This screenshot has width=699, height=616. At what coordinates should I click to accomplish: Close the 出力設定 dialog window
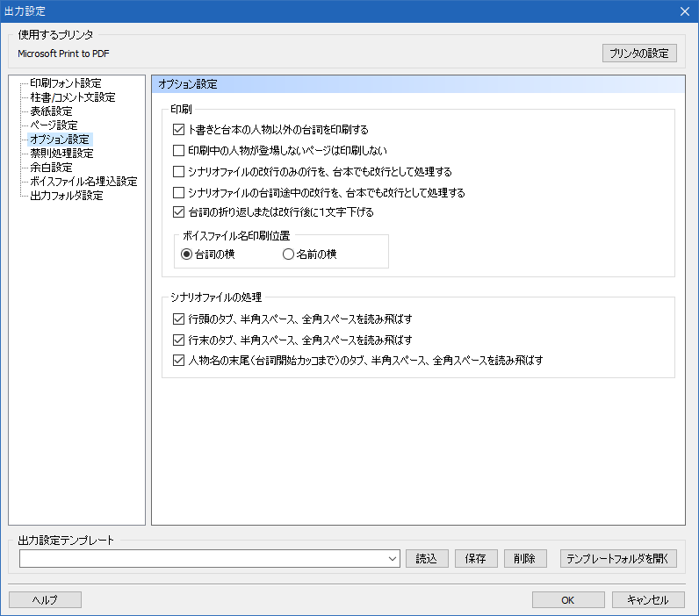coord(685,11)
